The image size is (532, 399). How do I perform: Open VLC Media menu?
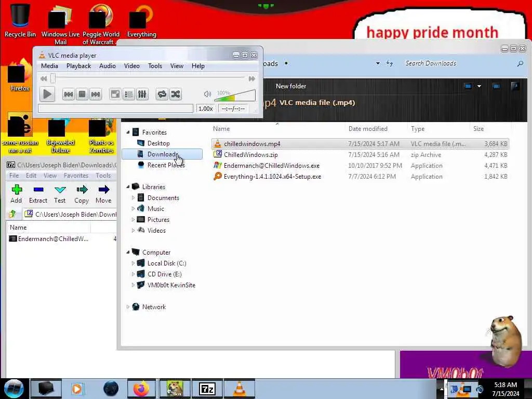[49, 66]
